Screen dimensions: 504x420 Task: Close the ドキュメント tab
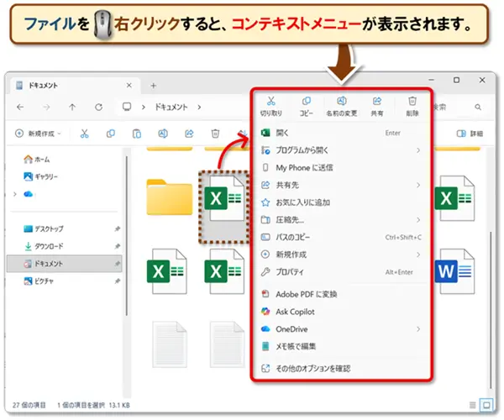[x=129, y=85]
